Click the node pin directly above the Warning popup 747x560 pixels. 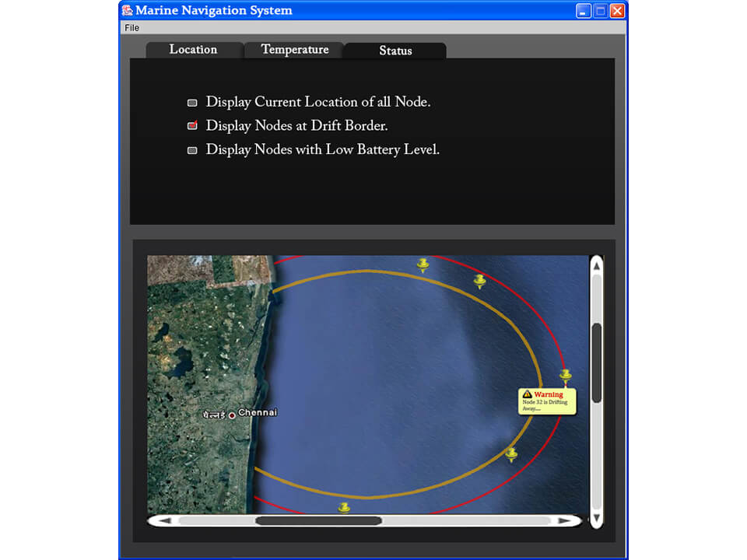coord(566,376)
